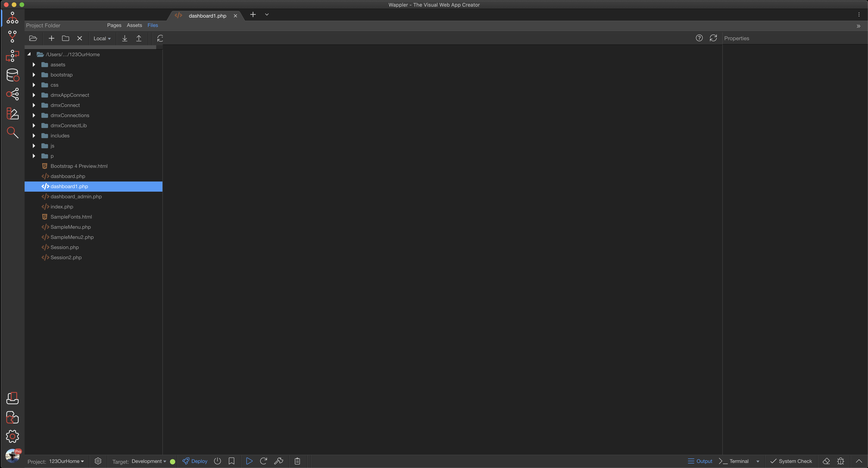The width and height of the screenshot is (868, 468).
Task: Expand the includes folder
Action: pos(34,135)
